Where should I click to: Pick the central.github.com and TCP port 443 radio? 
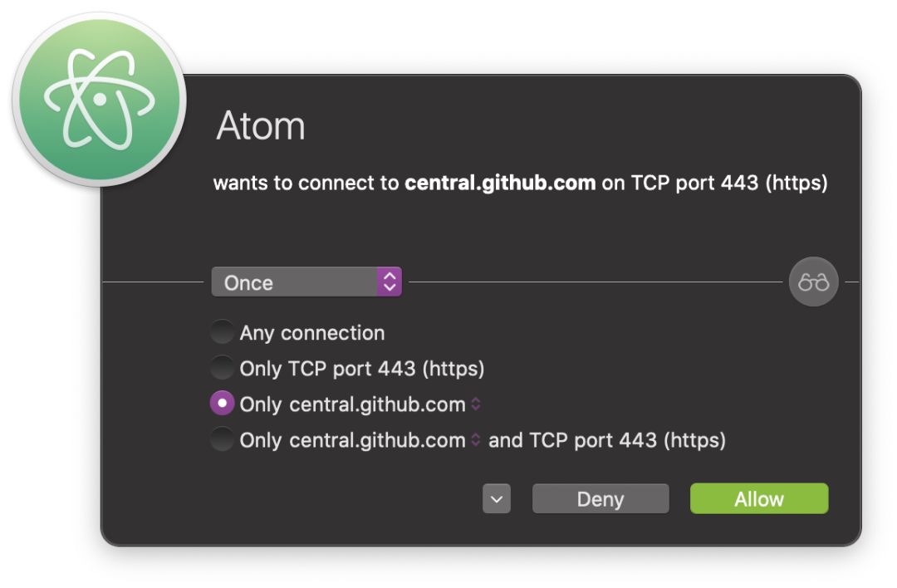[222, 439]
